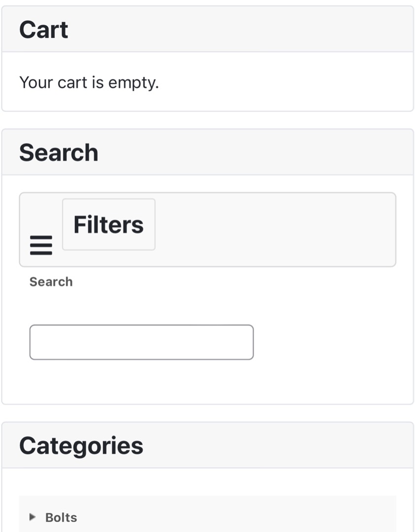Click inside the Search text box
Screen dimensions: 415x532
(141, 342)
